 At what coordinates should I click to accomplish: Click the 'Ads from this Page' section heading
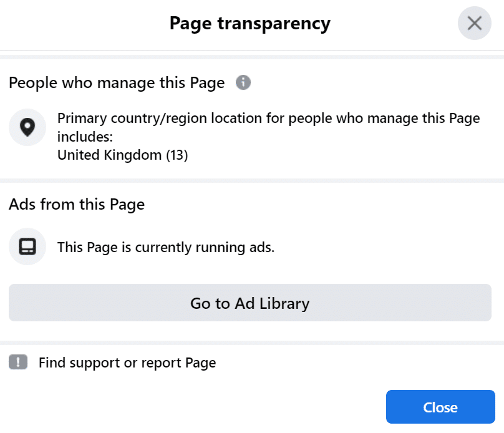[77, 204]
